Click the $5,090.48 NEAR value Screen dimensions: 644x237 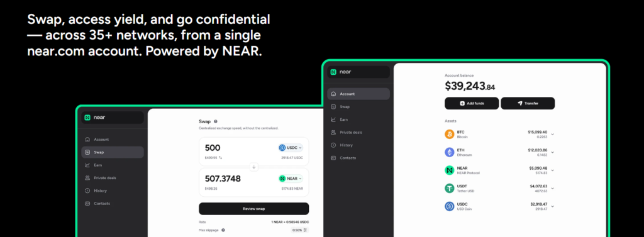(538, 168)
